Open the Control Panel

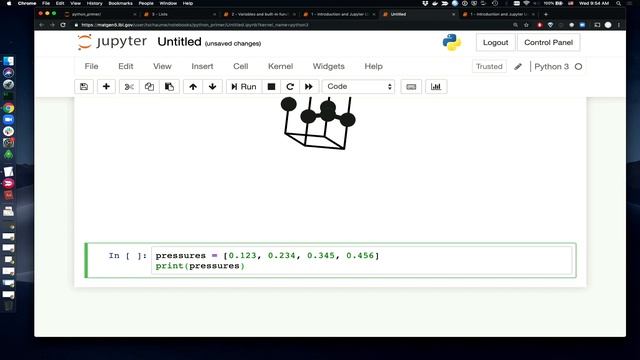548,42
